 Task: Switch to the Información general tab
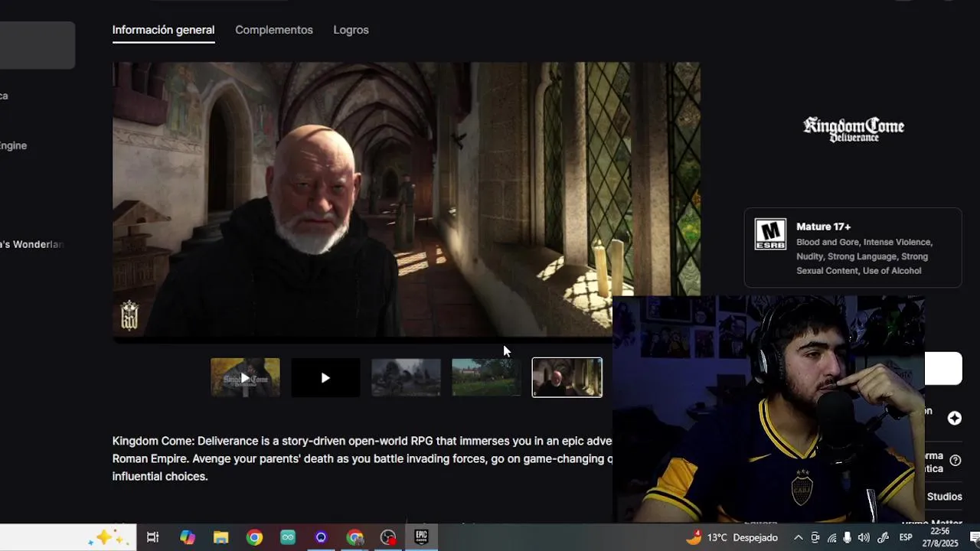click(163, 30)
